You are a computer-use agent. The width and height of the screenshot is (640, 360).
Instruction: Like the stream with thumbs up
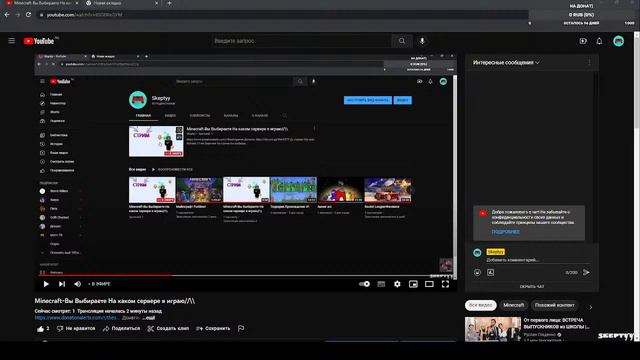click(43, 329)
